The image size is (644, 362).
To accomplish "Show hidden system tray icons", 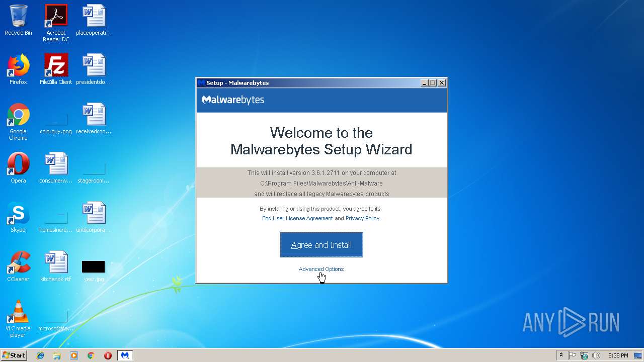I will [x=561, y=355].
